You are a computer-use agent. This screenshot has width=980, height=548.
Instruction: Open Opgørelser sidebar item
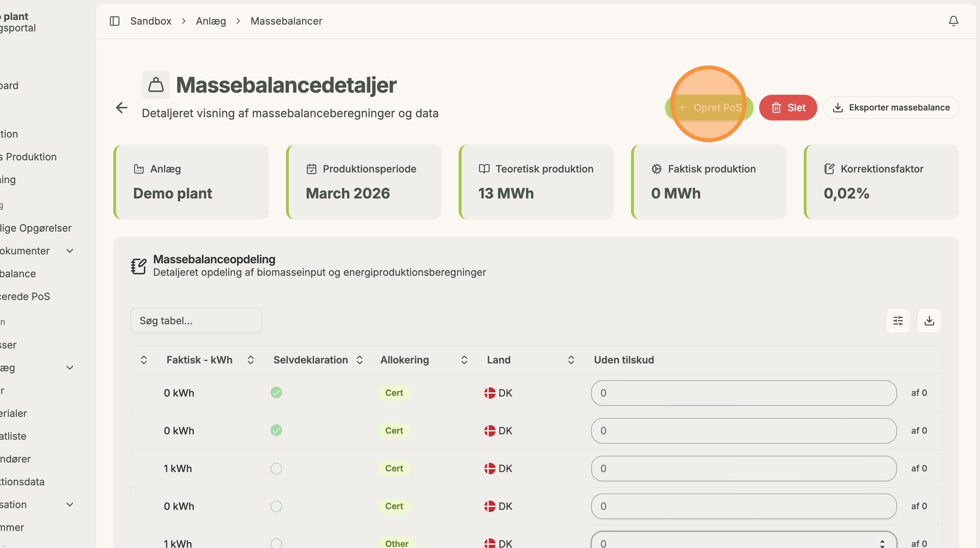point(36,228)
